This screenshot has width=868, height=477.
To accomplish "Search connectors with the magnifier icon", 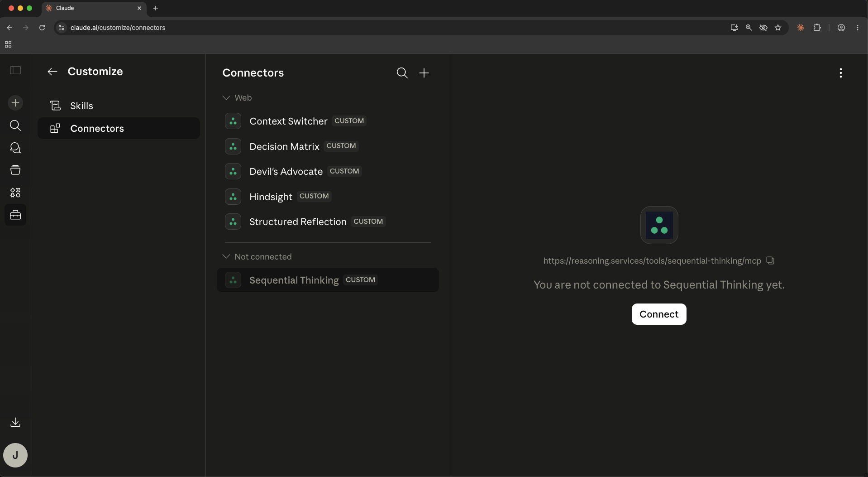I will coord(402,73).
